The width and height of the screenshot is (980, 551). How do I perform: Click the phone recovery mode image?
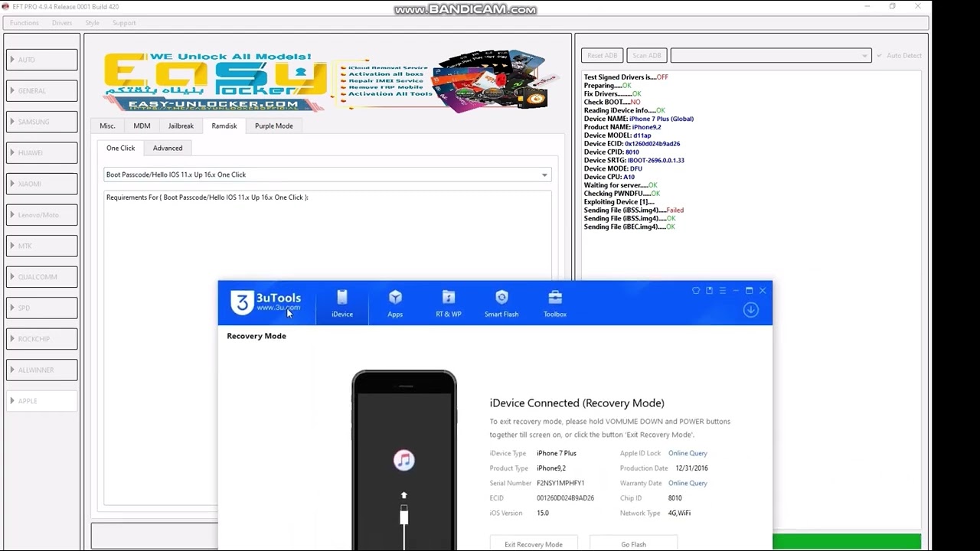click(404, 460)
